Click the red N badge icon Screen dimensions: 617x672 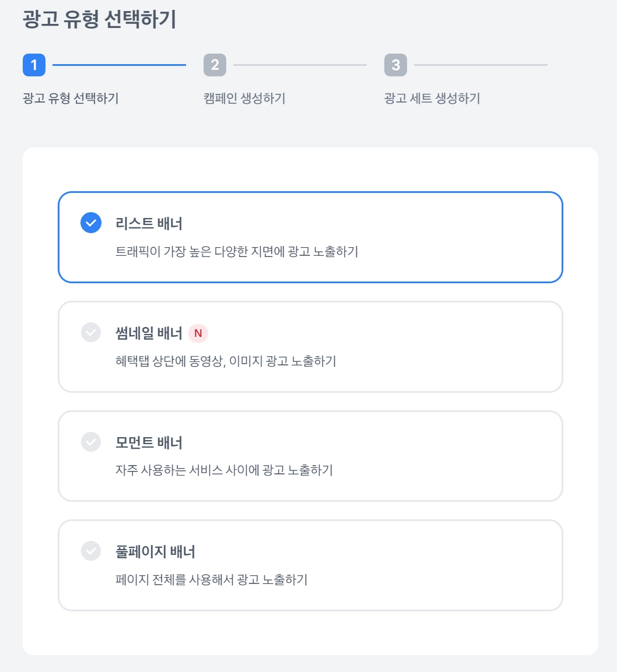click(198, 333)
